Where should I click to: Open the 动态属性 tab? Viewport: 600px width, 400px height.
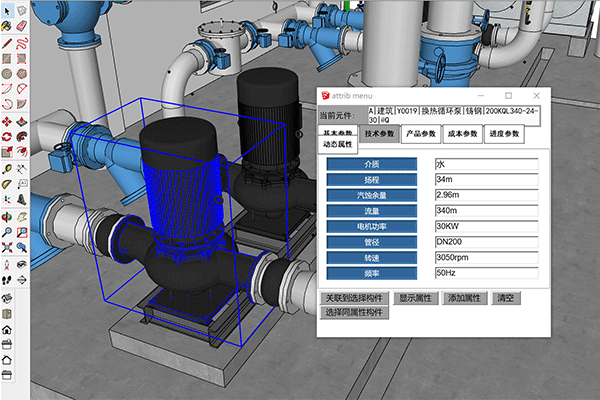click(338, 144)
